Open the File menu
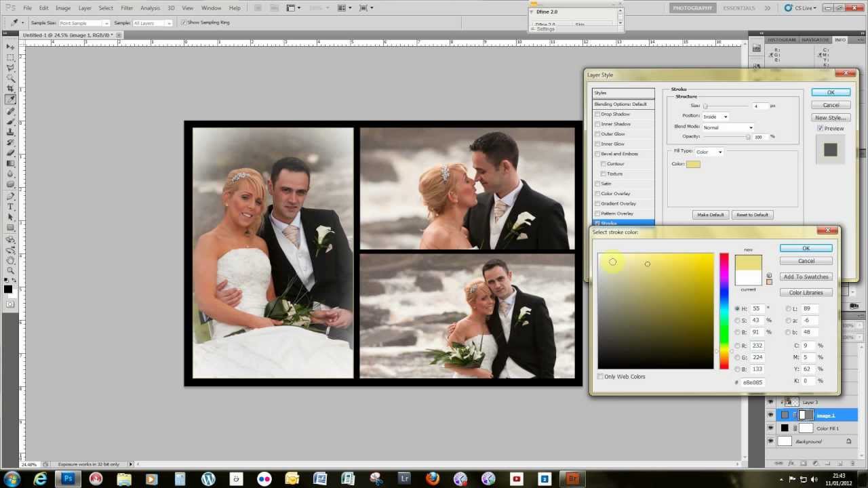 click(x=27, y=8)
